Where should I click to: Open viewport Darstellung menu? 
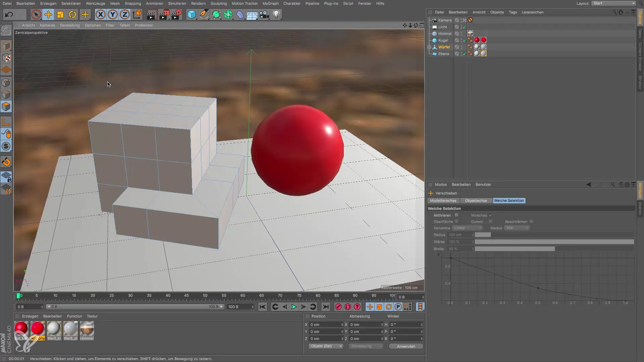70,25
